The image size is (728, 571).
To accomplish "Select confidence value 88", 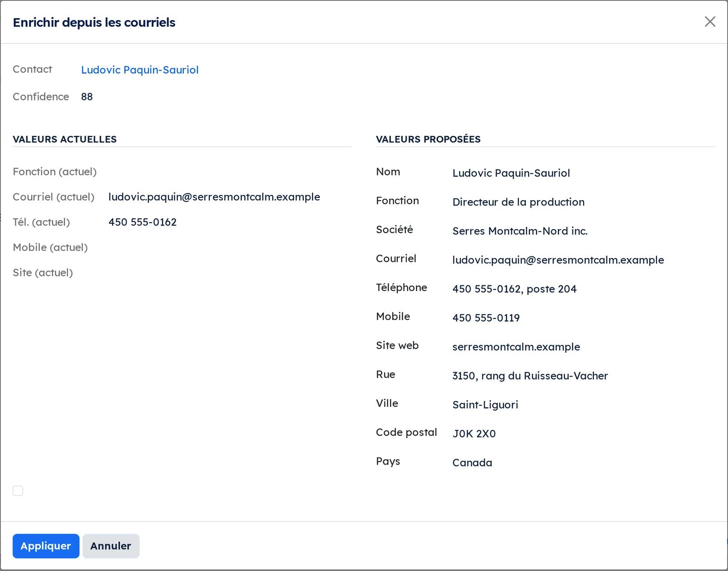I will [87, 97].
